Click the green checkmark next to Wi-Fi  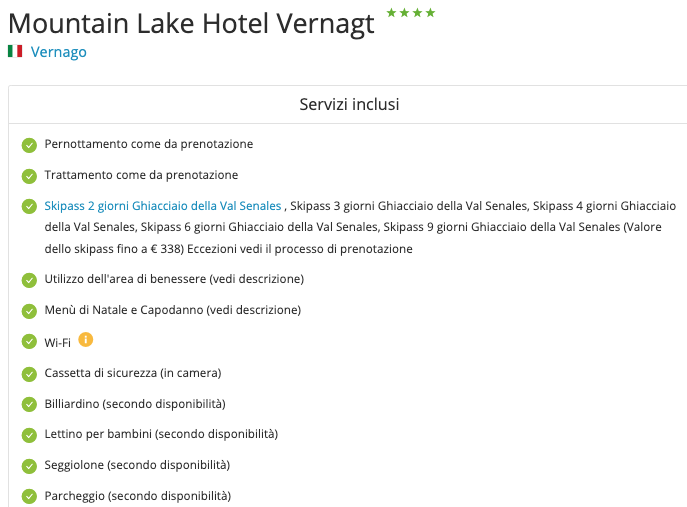point(29,342)
